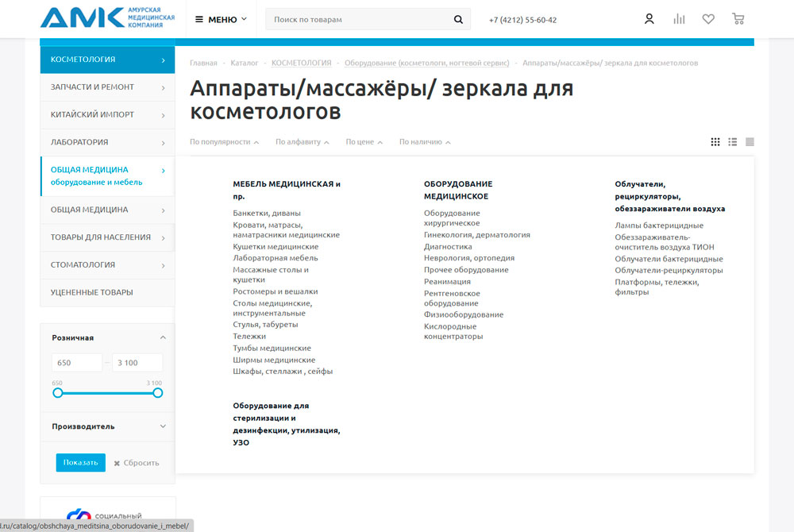Screen dimensions: 794x532
Task: Click the maximum price field 3 100
Action: pyautogui.click(x=137, y=363)
